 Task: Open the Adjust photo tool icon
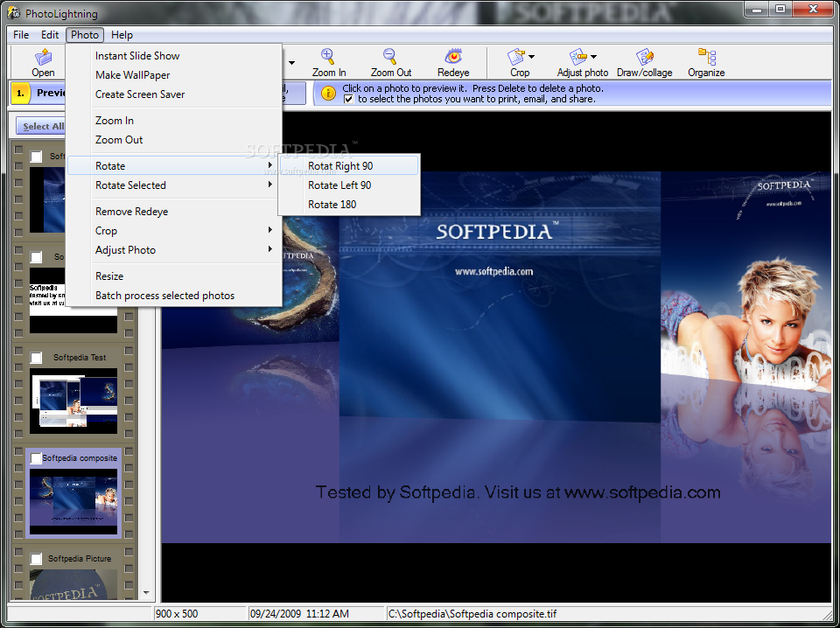tap(578, 56)
